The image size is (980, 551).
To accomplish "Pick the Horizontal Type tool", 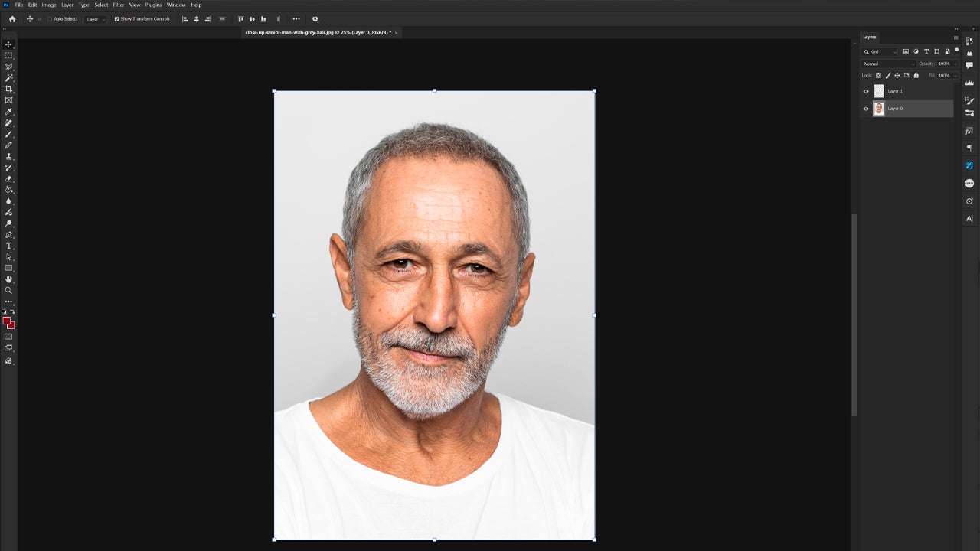I will (9, 246).
